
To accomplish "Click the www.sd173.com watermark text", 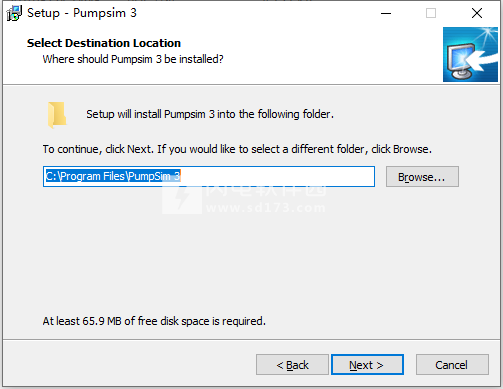I will 266,208.
